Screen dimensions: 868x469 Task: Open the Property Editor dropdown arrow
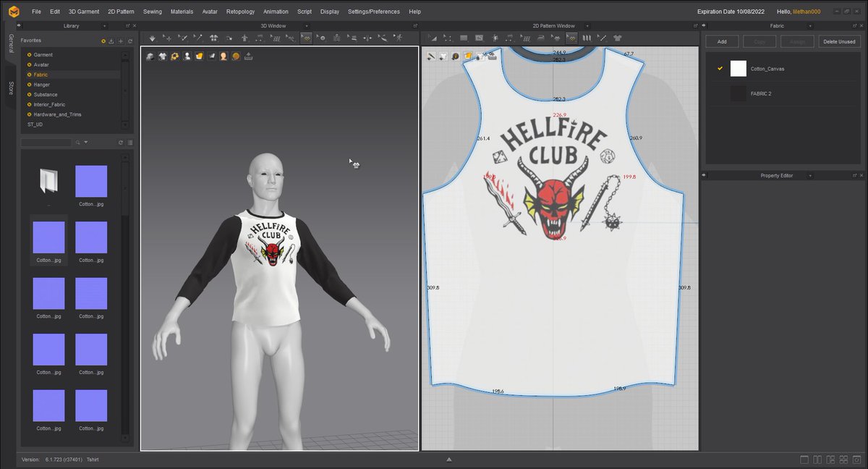809,175
